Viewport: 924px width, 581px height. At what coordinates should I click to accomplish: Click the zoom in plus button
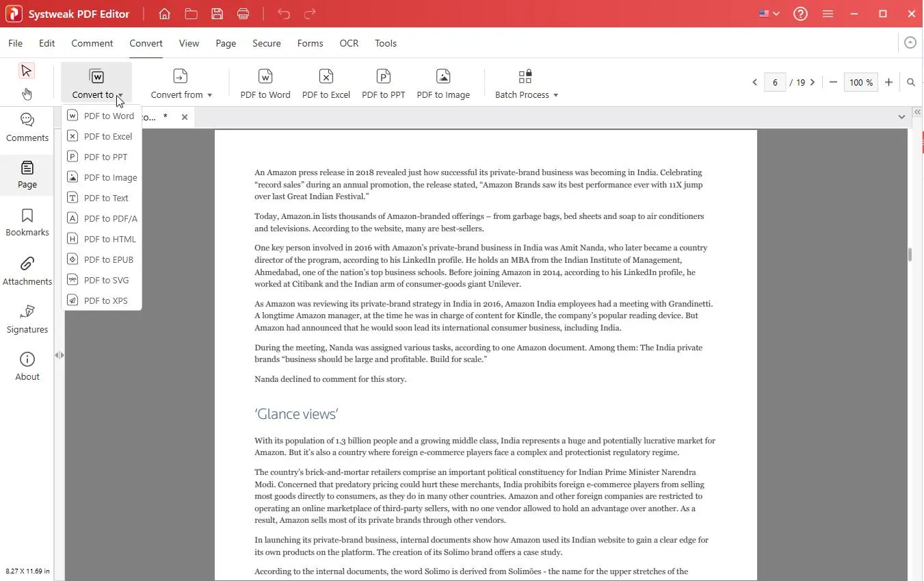click(888, 82)
